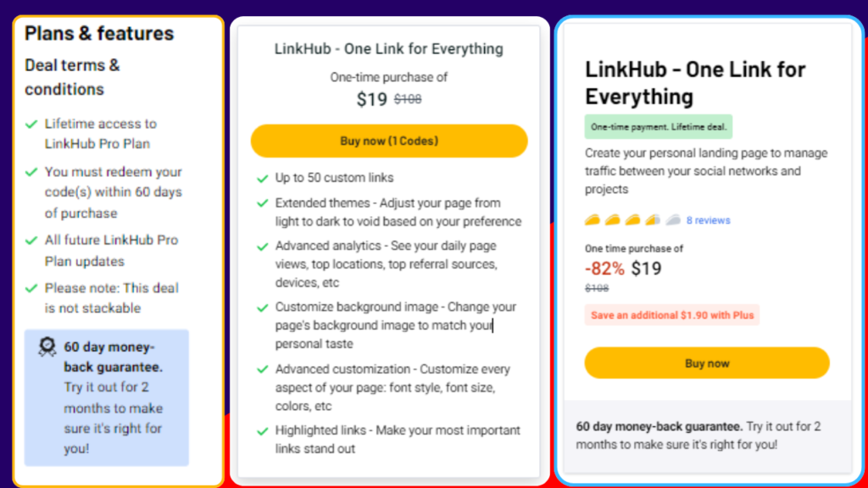Click checkmark beside deal is not stackable
This screenshot has height=488, width=868.
[x=31, y=288]
